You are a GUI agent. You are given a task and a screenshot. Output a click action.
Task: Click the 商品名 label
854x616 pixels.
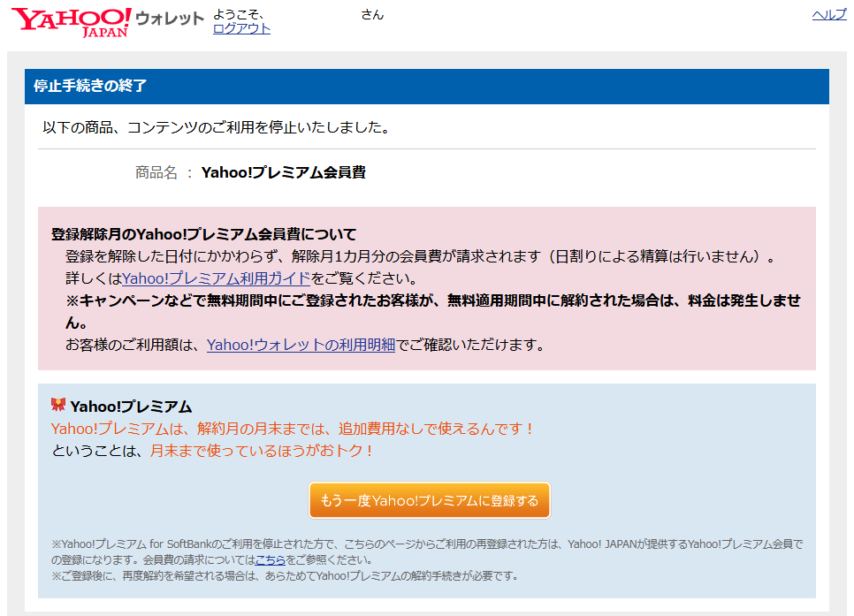[x=156, y=172]
